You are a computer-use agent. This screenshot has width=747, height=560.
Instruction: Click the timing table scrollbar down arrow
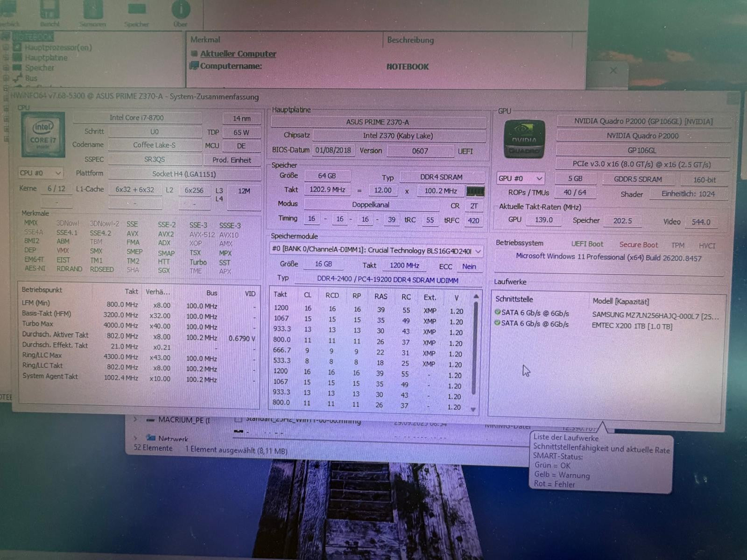point(473,409)
